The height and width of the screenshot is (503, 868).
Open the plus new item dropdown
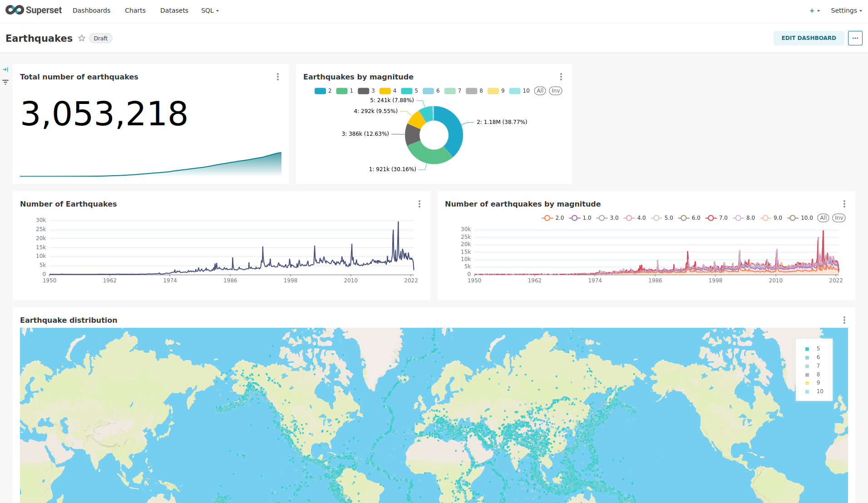(x=814, y=10)
